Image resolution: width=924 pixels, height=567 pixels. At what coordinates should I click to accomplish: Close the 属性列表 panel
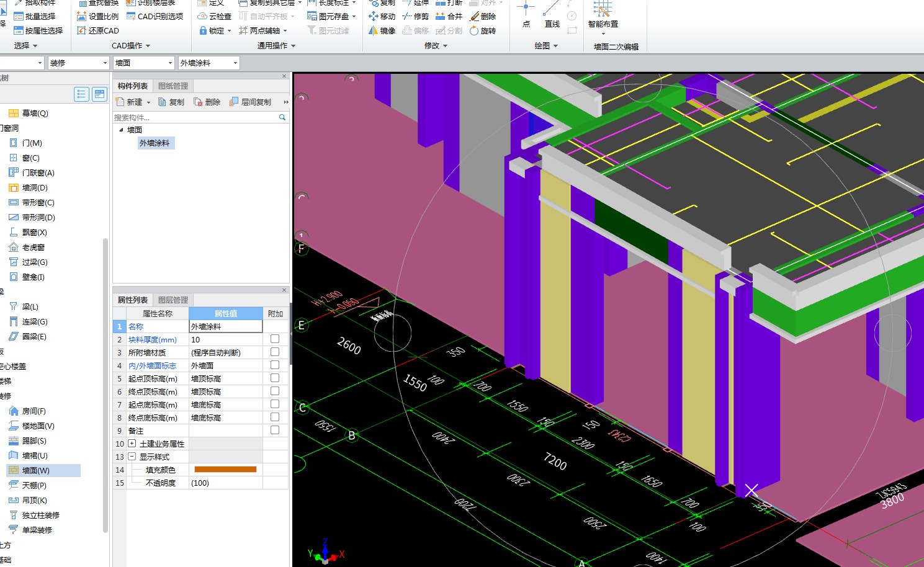284,290
